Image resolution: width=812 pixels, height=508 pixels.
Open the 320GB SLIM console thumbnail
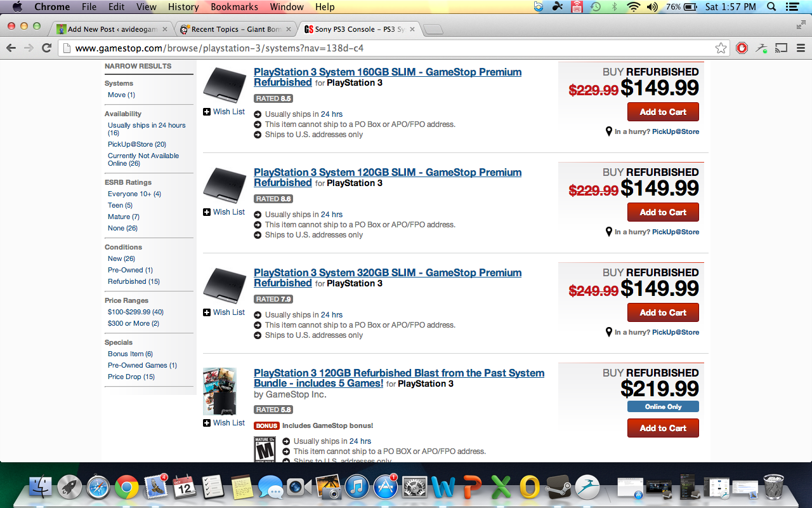224,286
